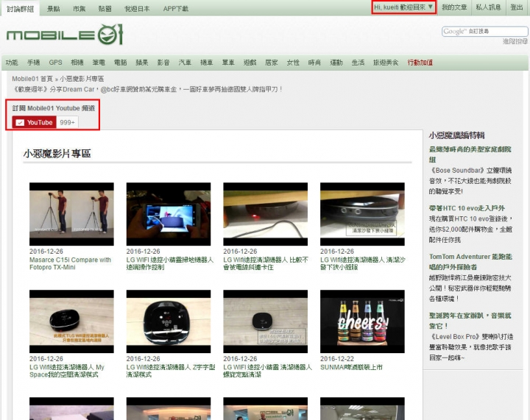Image resolution: width=530 pixels, height=420 pixels.
Task: Open the 相機 category menu
Action: (x=77, y=63)
